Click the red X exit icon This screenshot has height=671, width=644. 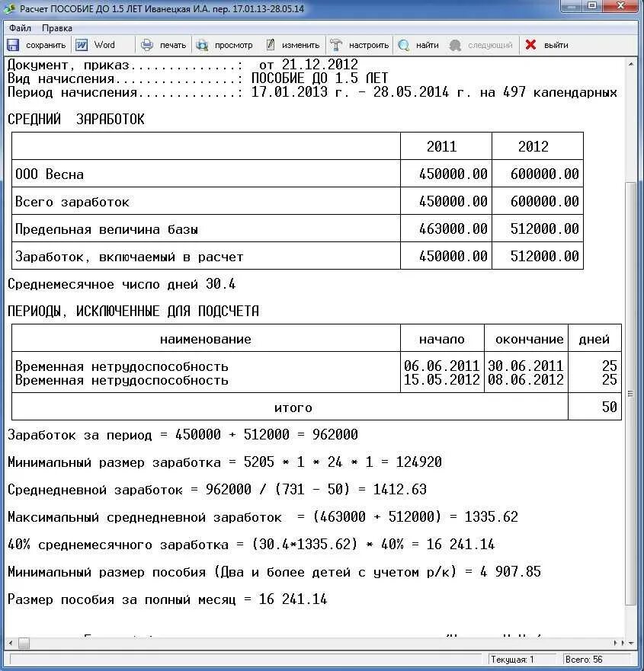click(530, 44)
